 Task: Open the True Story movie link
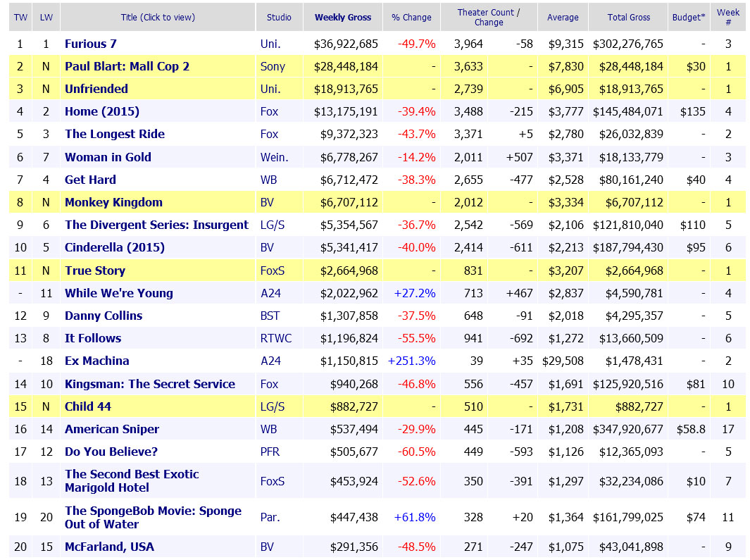click(94, 270)
